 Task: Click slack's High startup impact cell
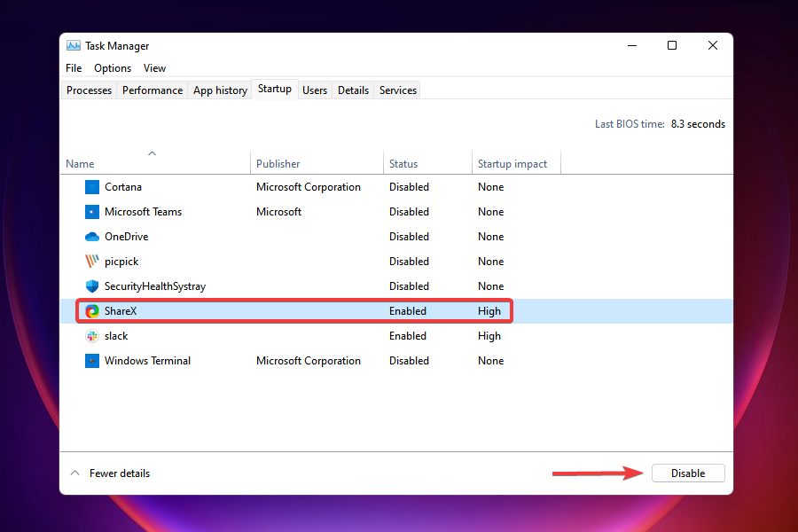click(489, 336)
